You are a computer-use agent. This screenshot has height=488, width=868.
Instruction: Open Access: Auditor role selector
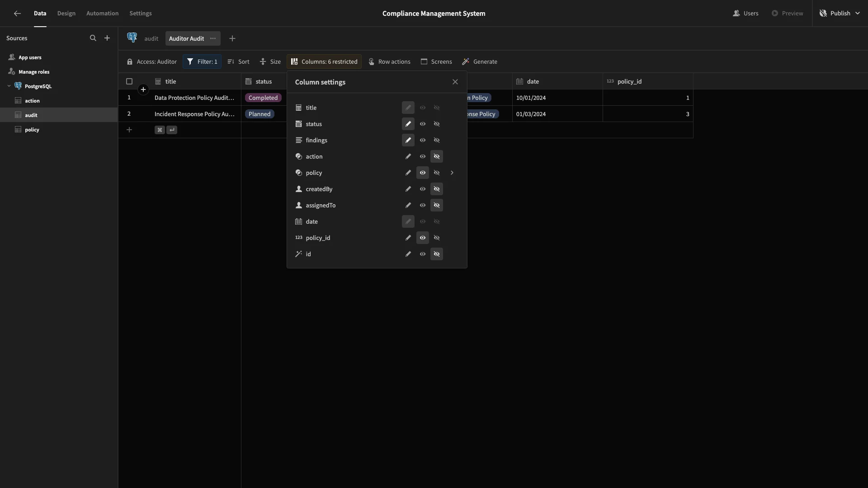click(x=152, y=61)
